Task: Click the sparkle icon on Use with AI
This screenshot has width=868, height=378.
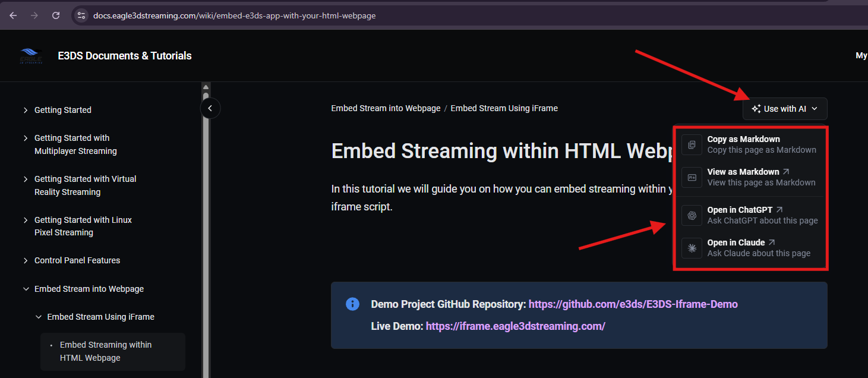Action: [756, 109]
